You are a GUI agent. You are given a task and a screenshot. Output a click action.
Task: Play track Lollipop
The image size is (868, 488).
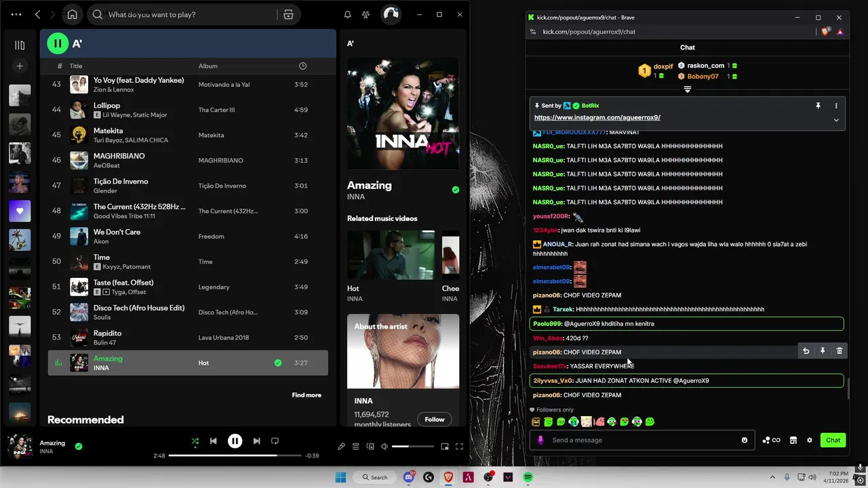(106, 105)
